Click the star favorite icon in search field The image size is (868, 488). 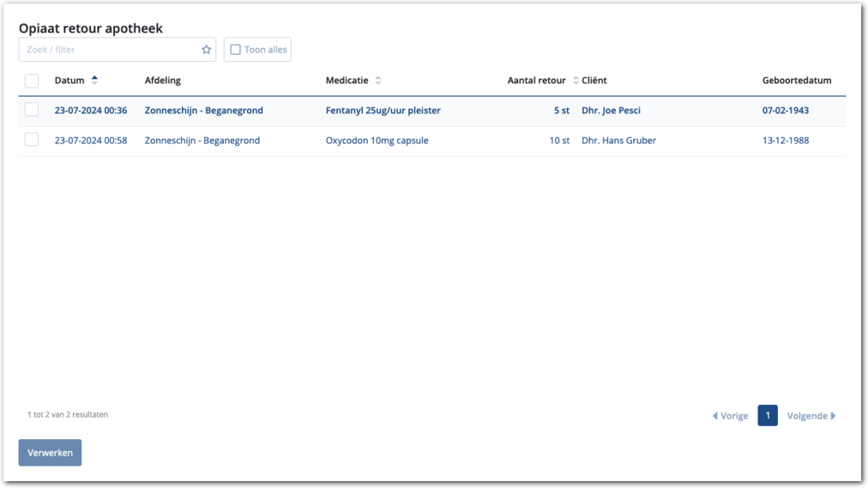pyautogui.click(x=206, y=50)
